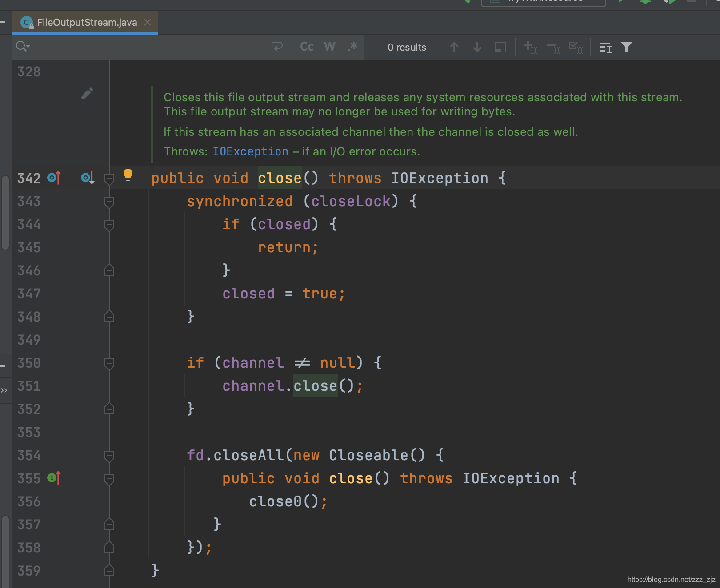The height and width of the screenshot is (588, 720).
Task: Collapse inner close() fold at line 355
Action: coord(109,479)
